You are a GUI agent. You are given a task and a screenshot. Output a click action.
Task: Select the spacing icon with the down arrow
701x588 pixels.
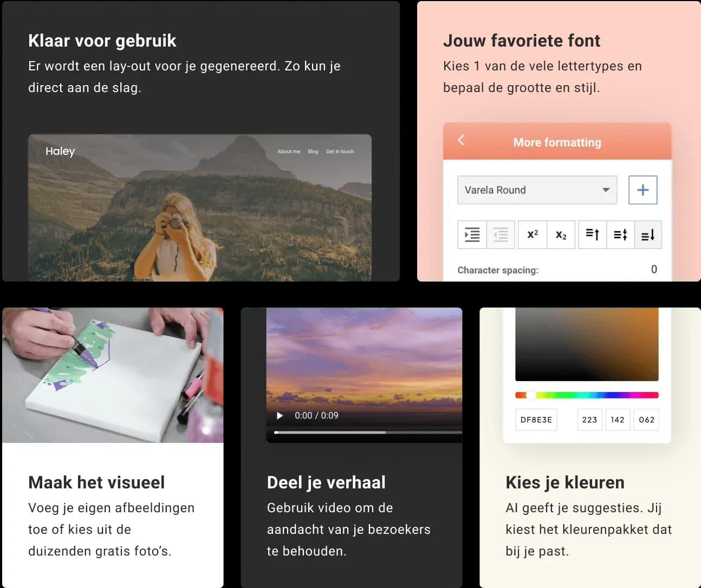pyautogui.click(x=648, y=235)
